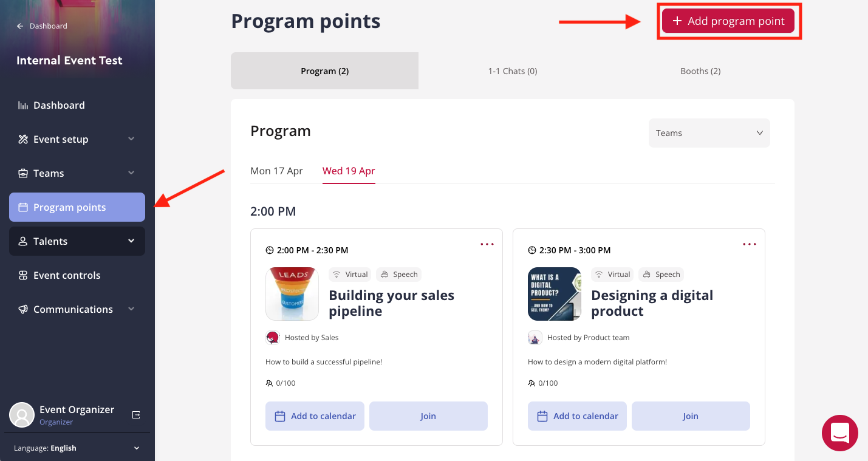Change the Language English selector
868x461 pixels.
click(x=77, y=448)
